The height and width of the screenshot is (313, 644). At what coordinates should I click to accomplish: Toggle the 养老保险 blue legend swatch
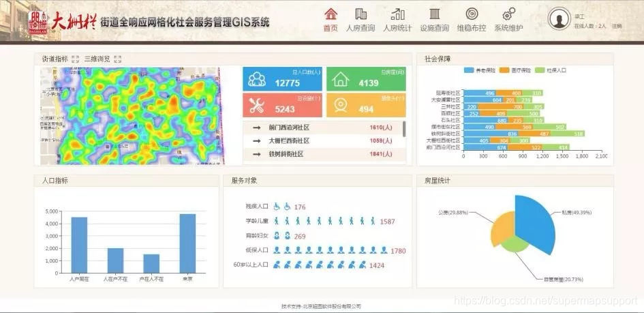point(469,70)
